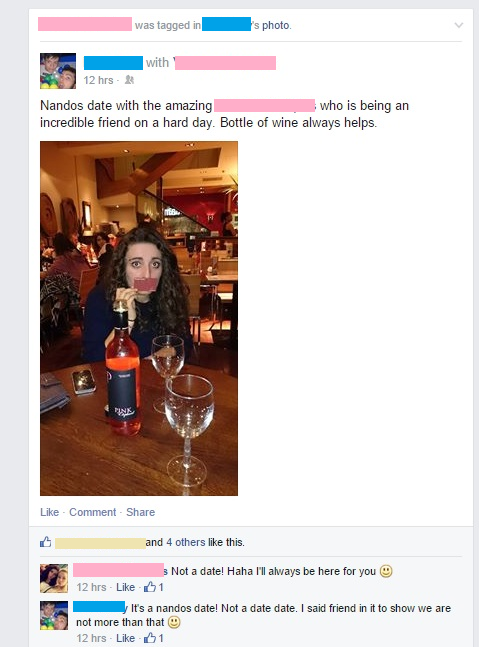This screenshot has height=647, width=479.
Task: Click second commenter's profile picture
Action: [54, 615]
